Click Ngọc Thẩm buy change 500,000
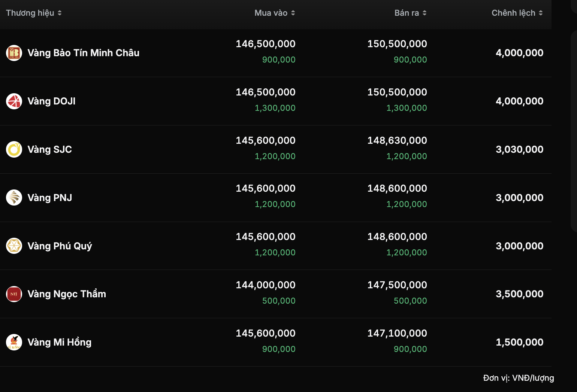The image size is (577, 392). 279,301
